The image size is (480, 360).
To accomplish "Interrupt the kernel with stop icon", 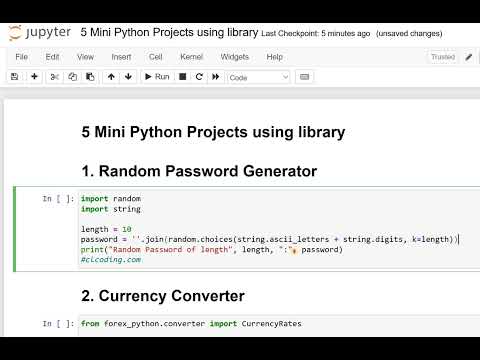I will [182, 77].
